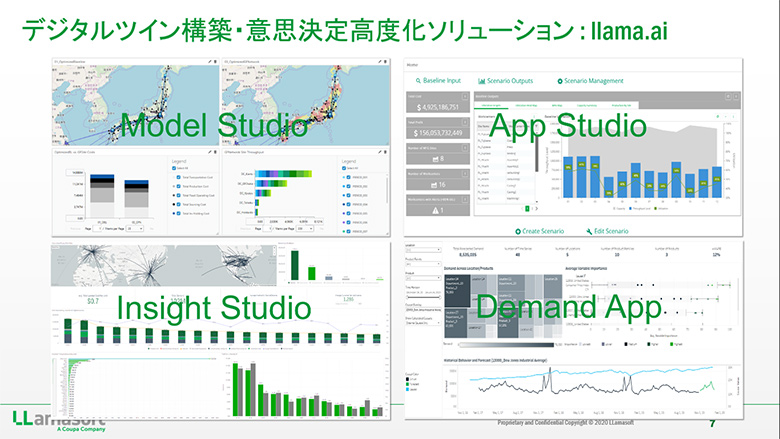Click pencil icon on Site Throughput panel
The image size is (780, 439).
(380, 152)
